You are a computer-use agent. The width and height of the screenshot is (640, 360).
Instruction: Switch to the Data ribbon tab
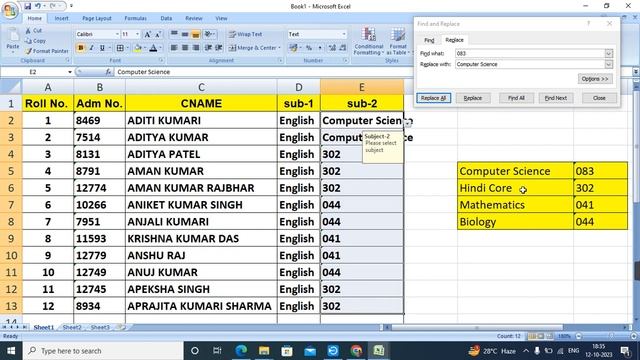[x=166, y=18]
